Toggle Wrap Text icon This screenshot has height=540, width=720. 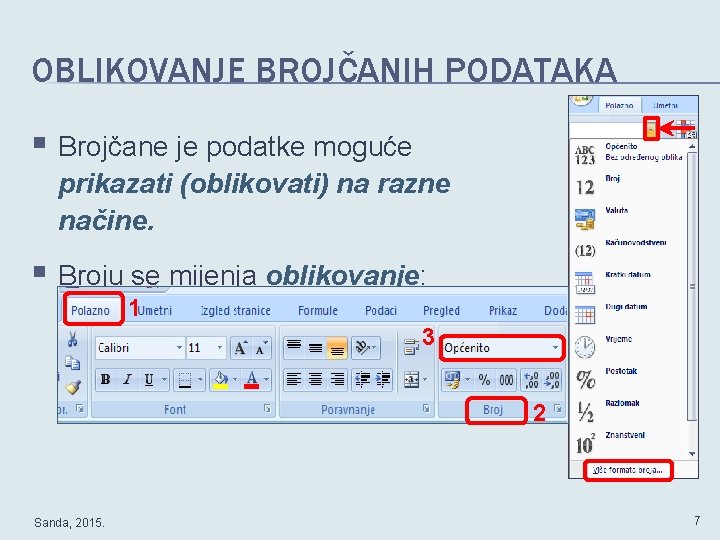[411, 348]
